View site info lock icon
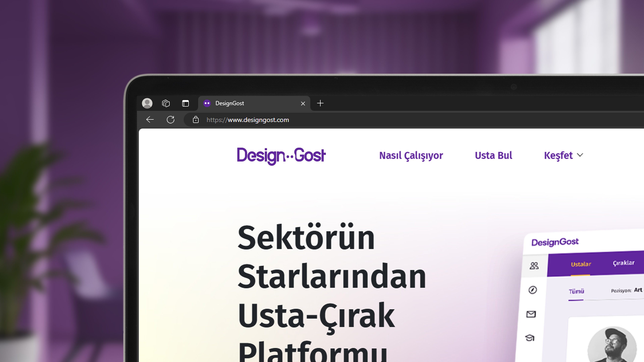The image size is (644, 362). coord(196,120)
